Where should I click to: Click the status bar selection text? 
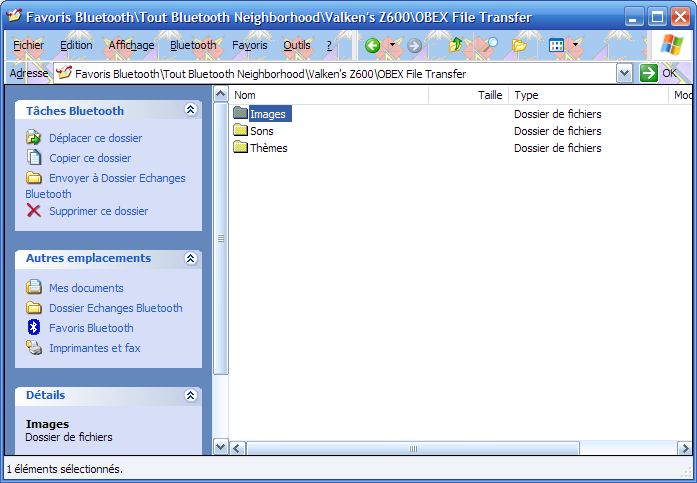tap(65, 469)
